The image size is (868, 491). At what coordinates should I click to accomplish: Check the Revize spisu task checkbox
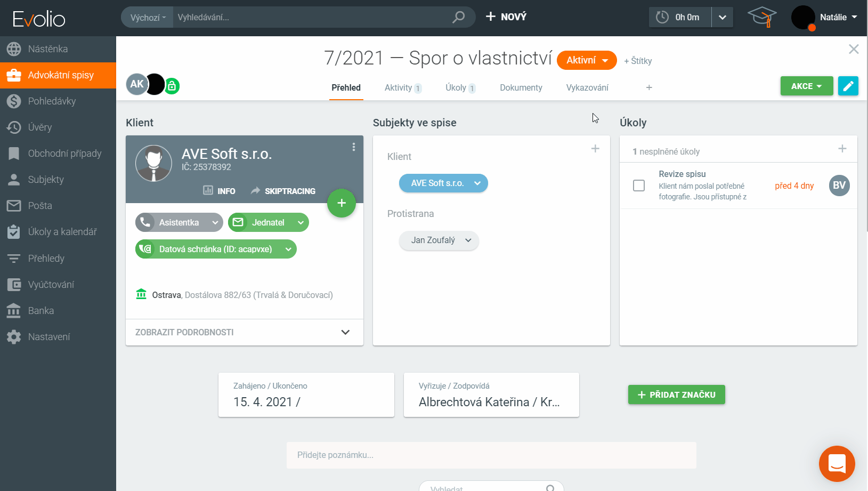(639, 186)
